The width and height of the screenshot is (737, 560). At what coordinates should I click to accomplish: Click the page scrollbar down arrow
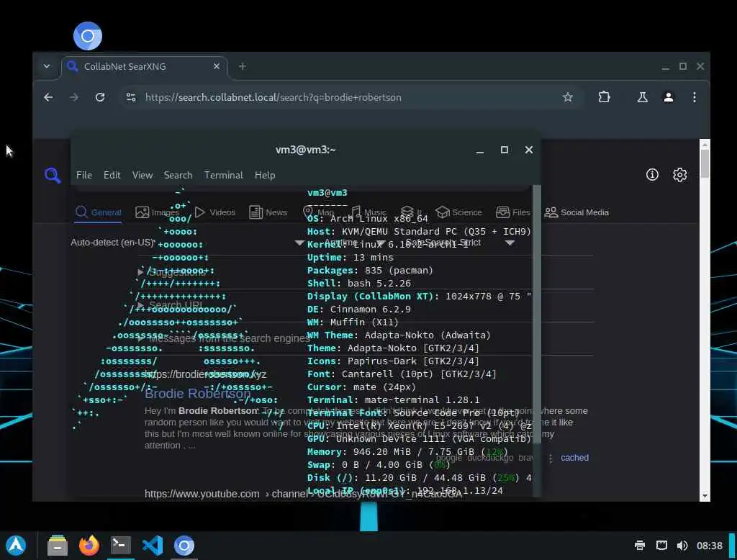[704, 496]
